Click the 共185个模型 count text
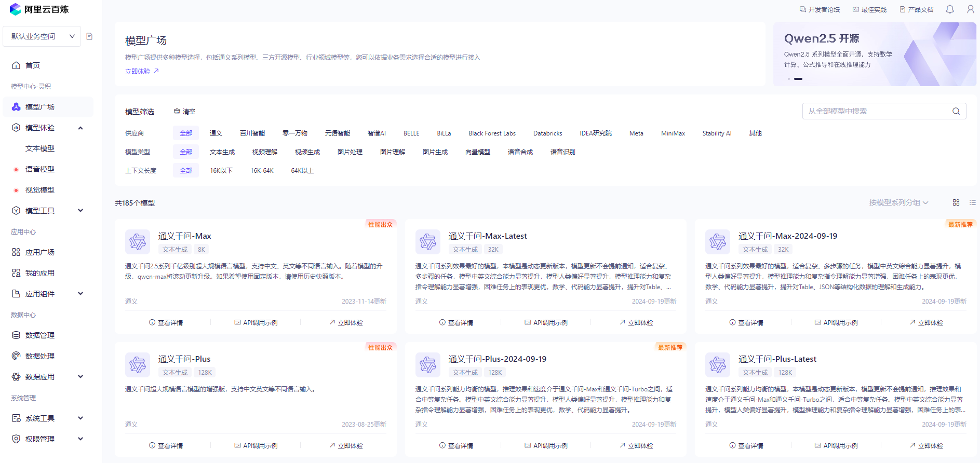 click(x=135, y=203)
